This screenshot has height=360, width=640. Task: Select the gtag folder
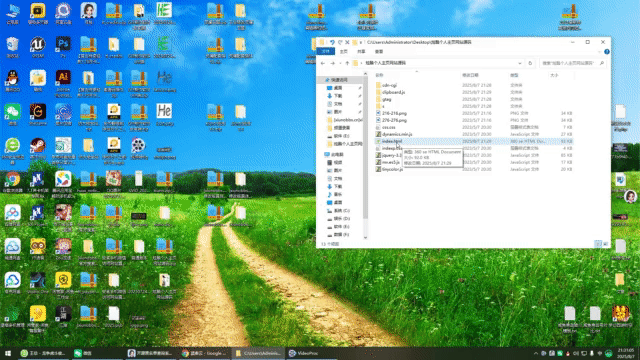click(x=386, y=99)
